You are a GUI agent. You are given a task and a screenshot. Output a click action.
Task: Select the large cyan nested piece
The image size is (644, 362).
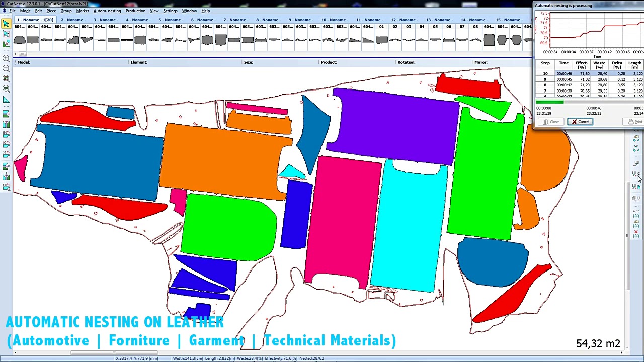(409, 226)
